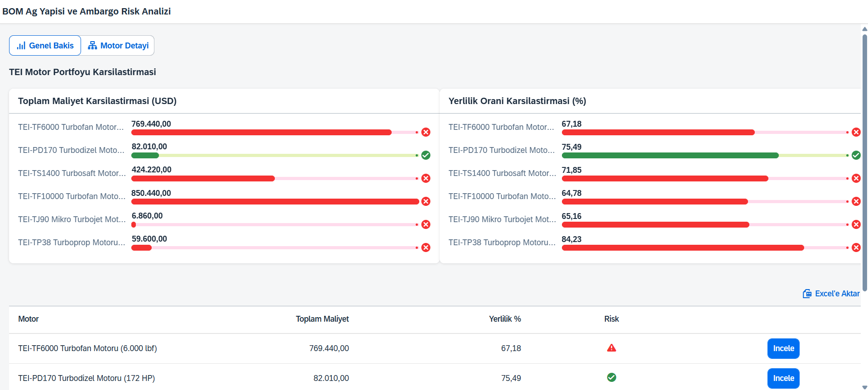Image resolution: width=868 pixels, height=390 pixels.
Task: Click the bar chart icon on Genel Bakis
Action: 21,46
